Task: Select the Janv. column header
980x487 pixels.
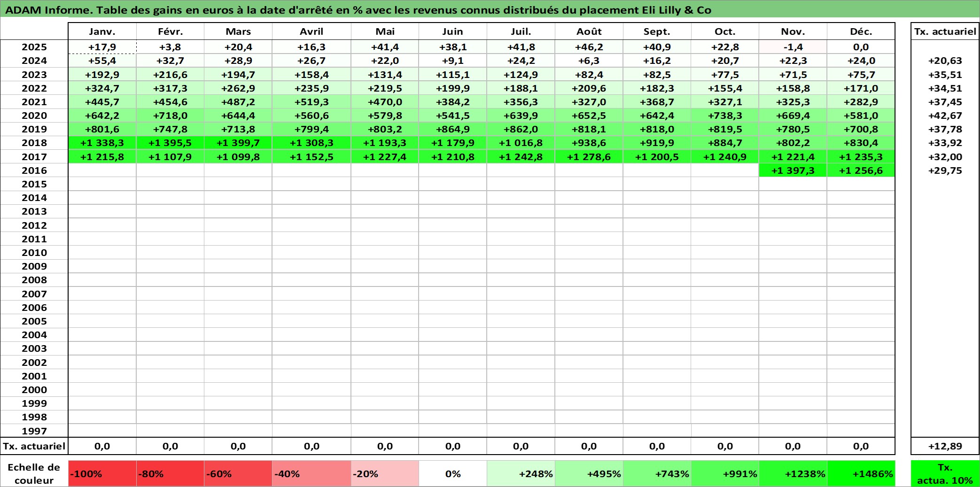Action: pyautogui.click(x=102, y=31)
